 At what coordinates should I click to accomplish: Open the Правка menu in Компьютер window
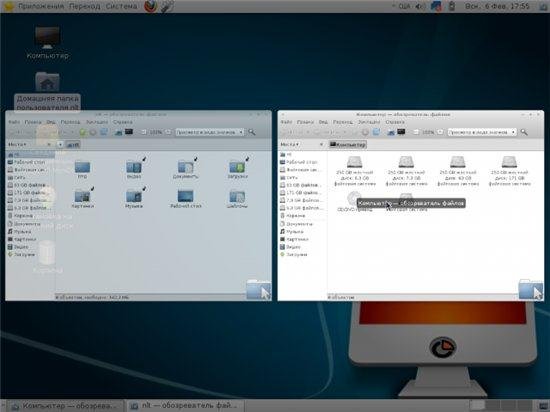click(305, 122)
